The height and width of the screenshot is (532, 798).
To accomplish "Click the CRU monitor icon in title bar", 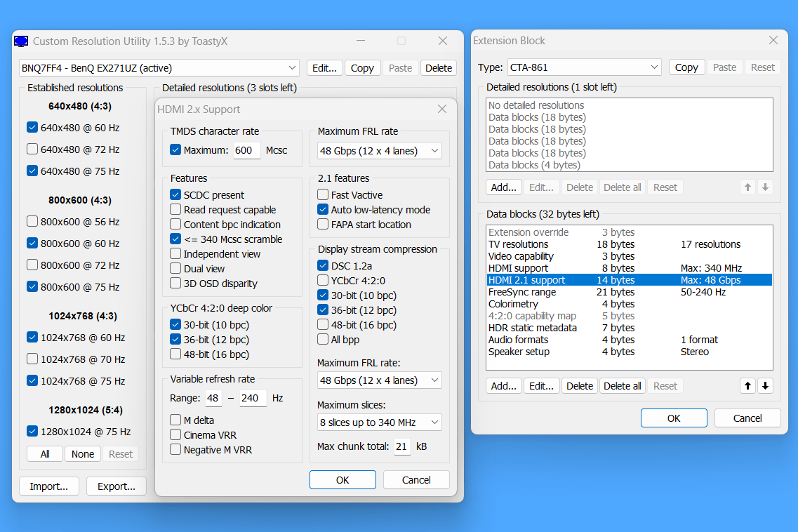I will 21,41.
